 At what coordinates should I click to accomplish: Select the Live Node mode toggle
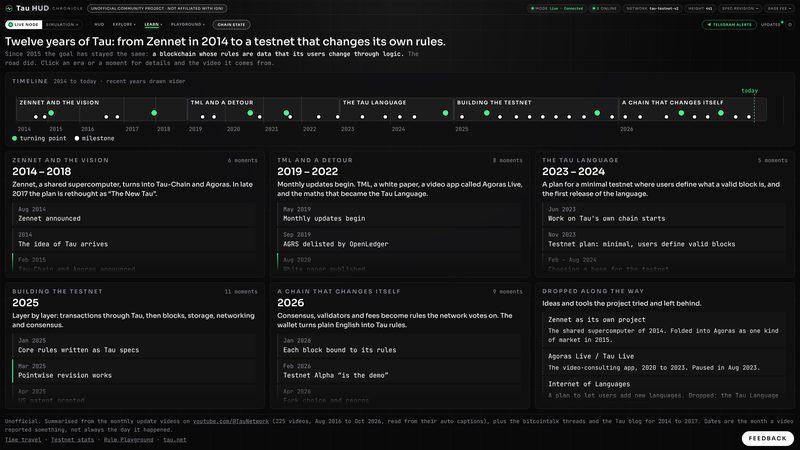[23, 24]
